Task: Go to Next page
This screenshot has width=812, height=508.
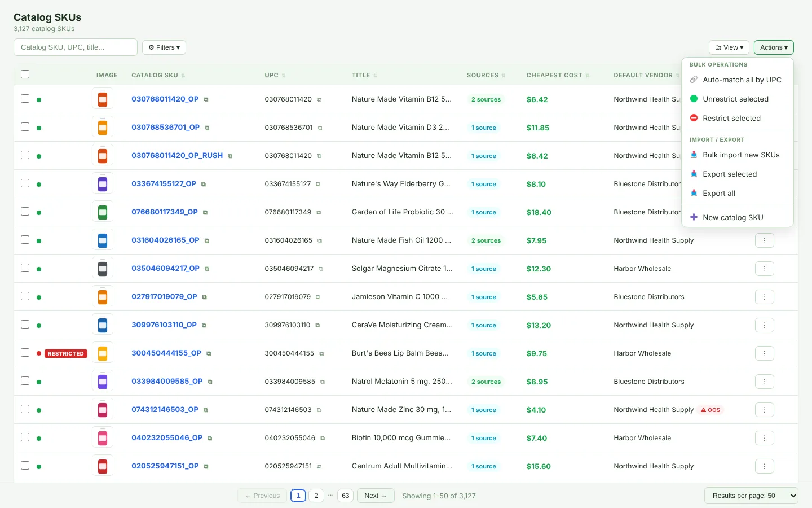Action: [x=376, y=496]
